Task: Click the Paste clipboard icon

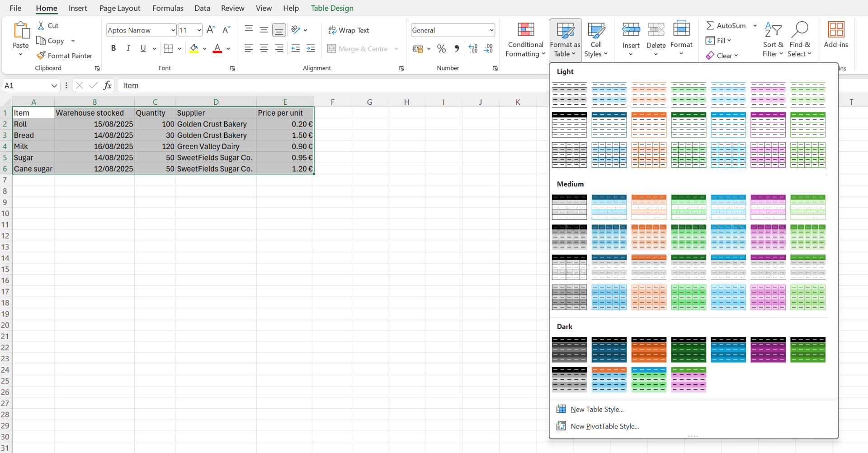Action: point(21,31)
